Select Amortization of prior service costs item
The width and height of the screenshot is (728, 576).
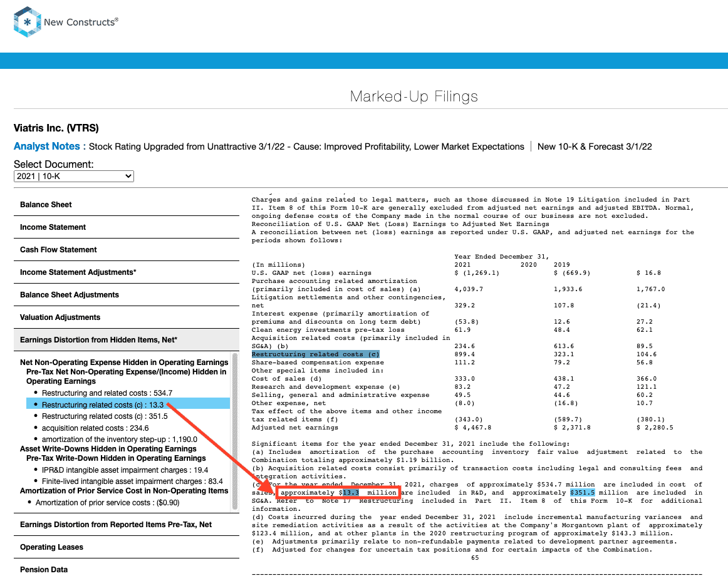coord(107,503)
